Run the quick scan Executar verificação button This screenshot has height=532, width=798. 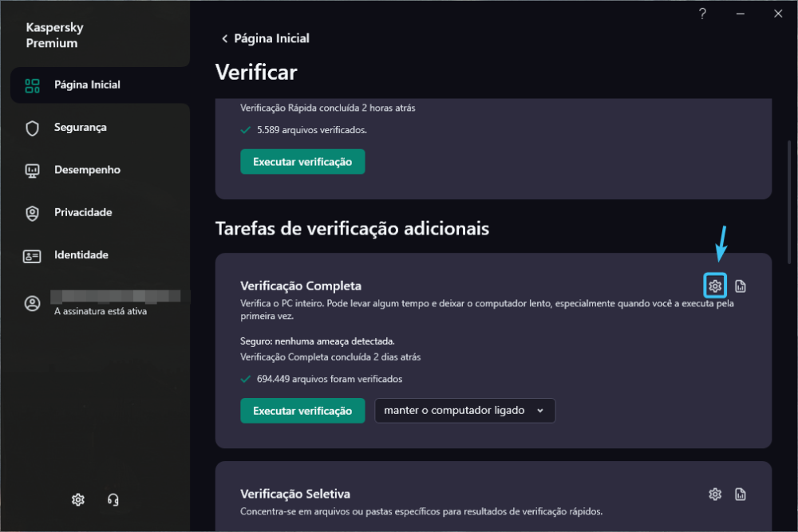[x=302, y=162]
